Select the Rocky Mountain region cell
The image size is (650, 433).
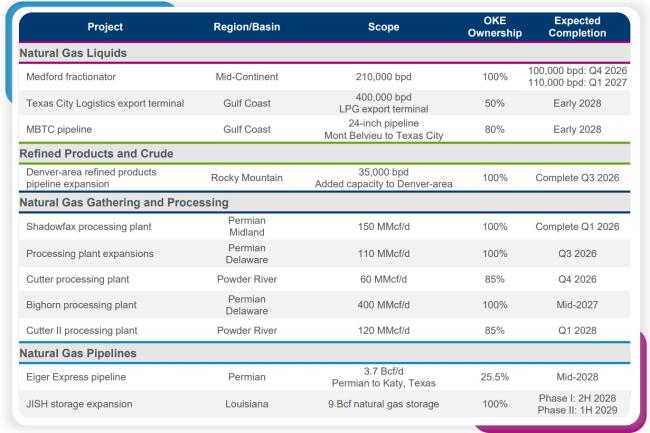[247, 178]
